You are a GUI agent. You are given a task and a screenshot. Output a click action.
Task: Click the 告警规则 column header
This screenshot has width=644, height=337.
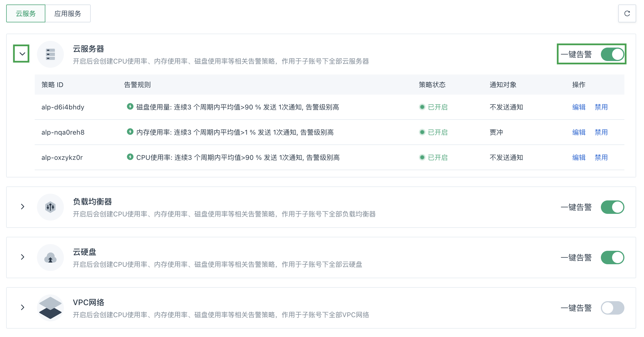point(137,85)
